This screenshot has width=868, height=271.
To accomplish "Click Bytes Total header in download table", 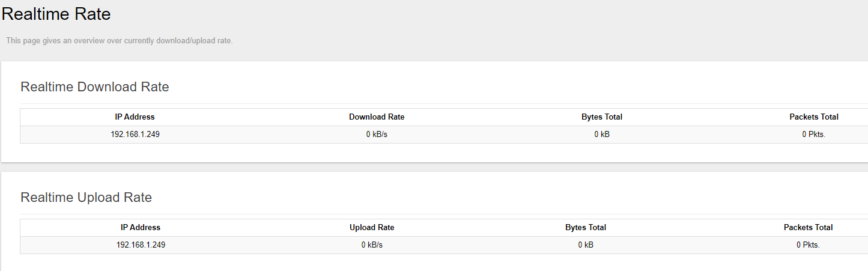I will click(602, 117).
